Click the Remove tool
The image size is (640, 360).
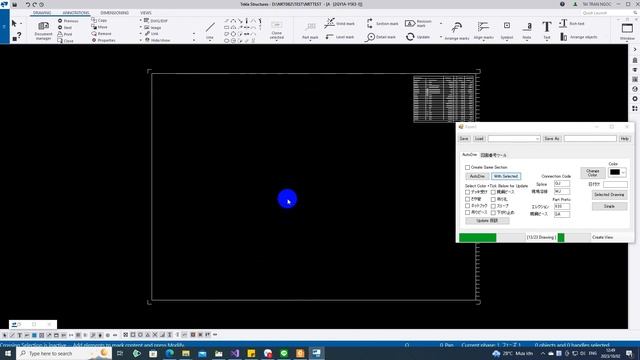point(102,33)
